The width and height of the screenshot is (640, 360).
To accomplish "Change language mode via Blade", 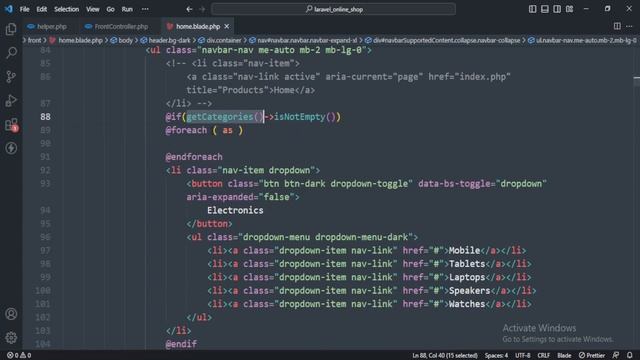I will click(x=564, y=355).
